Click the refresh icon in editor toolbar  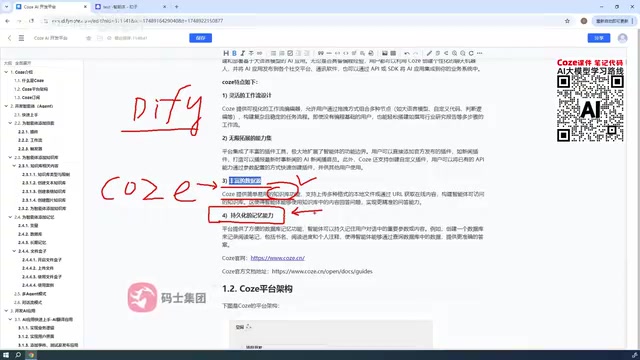[471, 53]
